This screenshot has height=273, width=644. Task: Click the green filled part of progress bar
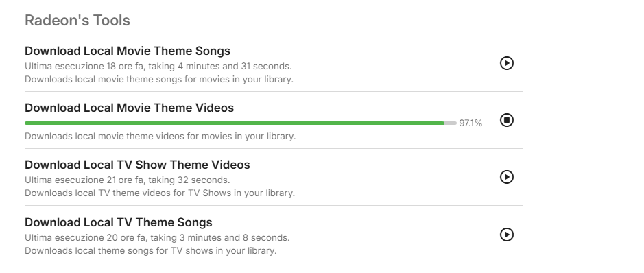pos(235,123)
